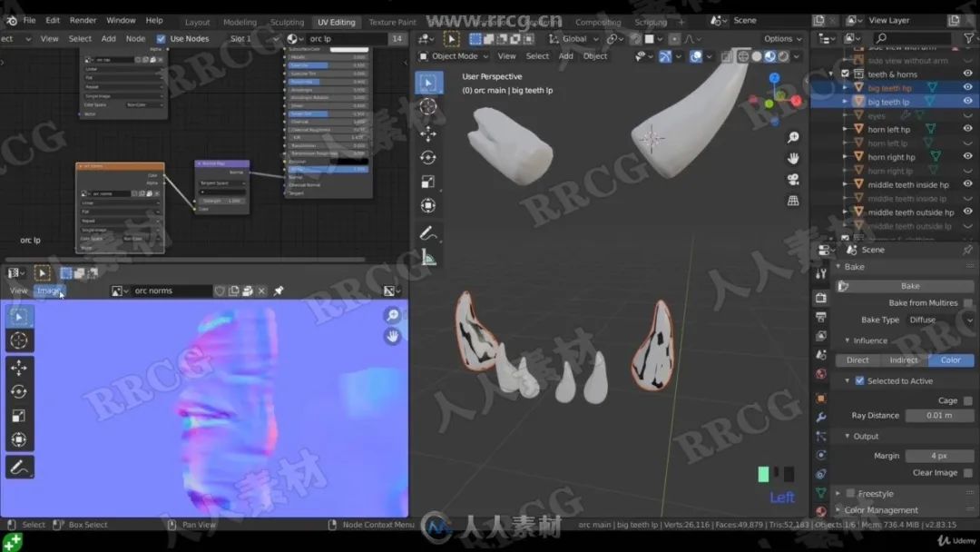
Task: Activate the Move tool in 3D viewport
Action: (428, 133)
